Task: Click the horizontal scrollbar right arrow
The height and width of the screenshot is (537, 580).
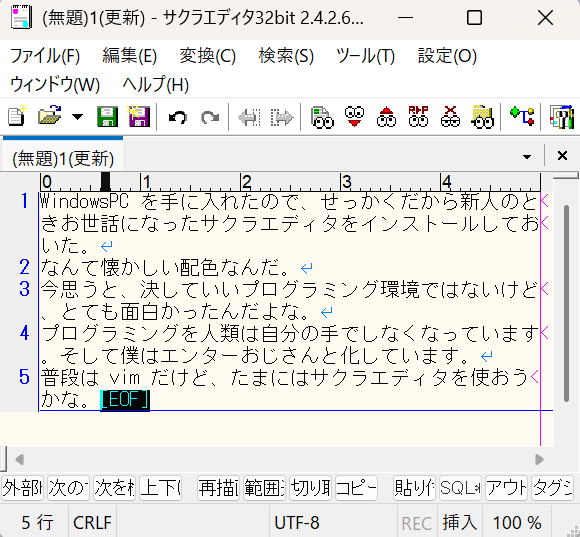Action: click(x=539, y=459)
